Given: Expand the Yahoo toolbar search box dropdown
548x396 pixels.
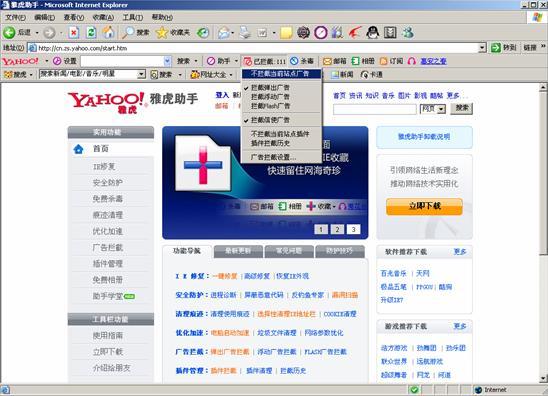Looking at the screenshot, I should click(x=168, y=61).
